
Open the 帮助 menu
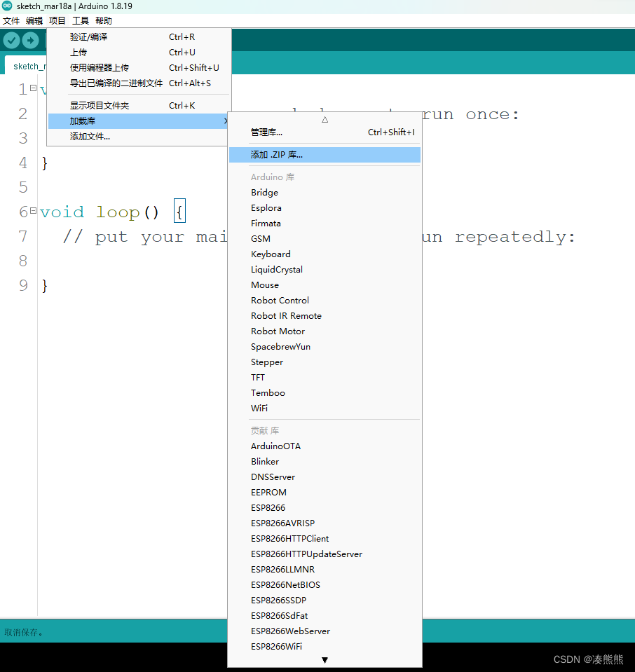(x=103, y=20)
